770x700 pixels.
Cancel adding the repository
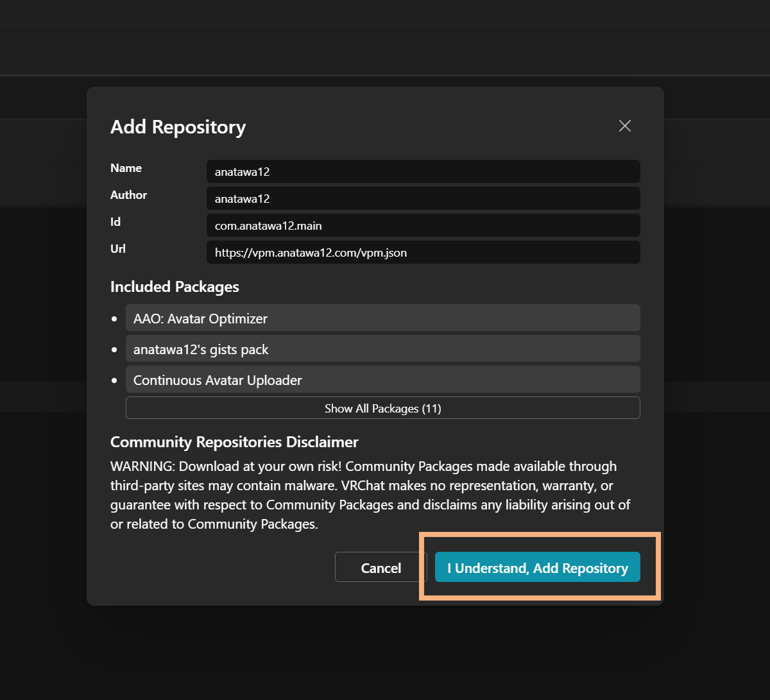pos(381,567)
